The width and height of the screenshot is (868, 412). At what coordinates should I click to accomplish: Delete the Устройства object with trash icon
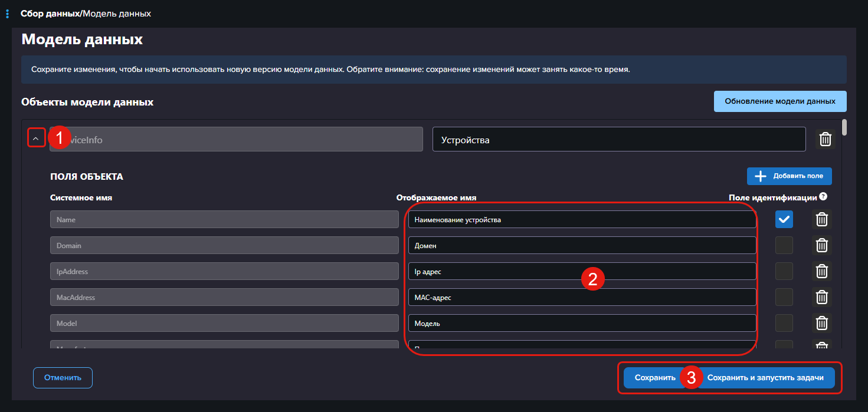[x=826, y=139]
